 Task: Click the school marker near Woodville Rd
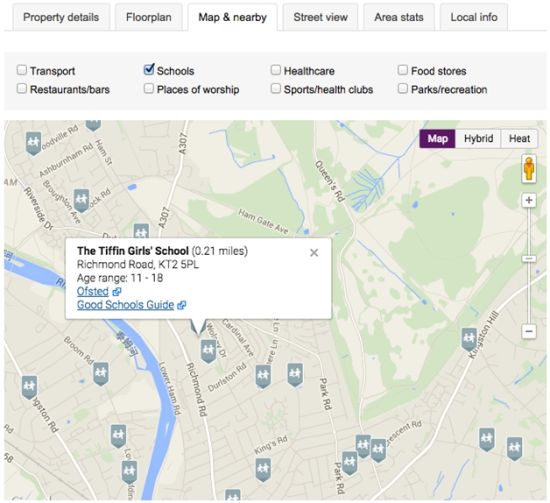33,143
